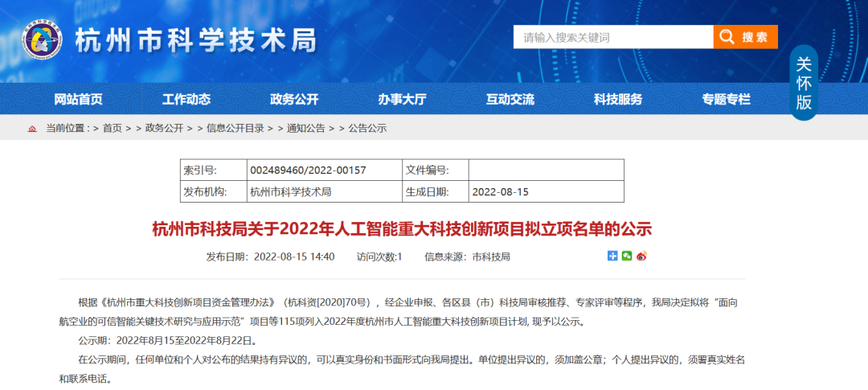
Task: Share article via WeChat icon
Action: (x=627, y=256)
